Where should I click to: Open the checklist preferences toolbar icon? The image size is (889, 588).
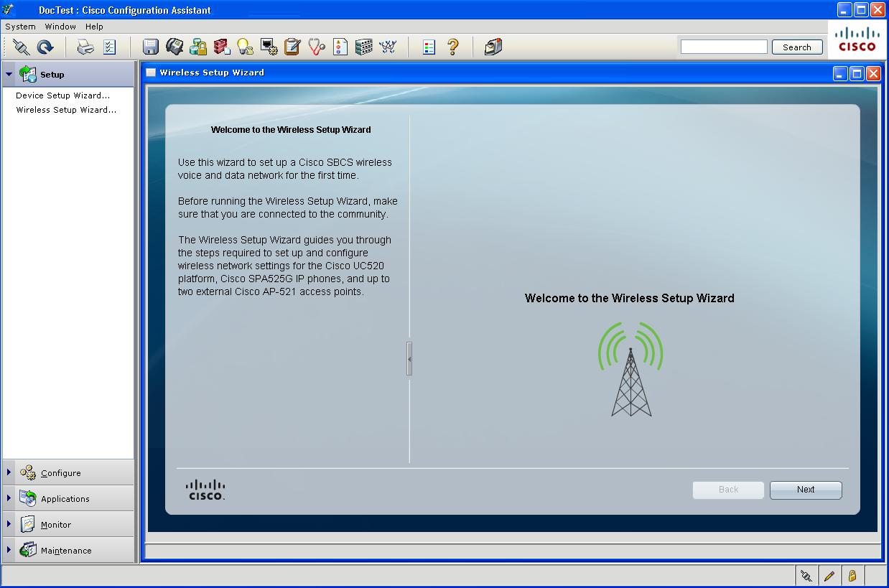[109, 47]
